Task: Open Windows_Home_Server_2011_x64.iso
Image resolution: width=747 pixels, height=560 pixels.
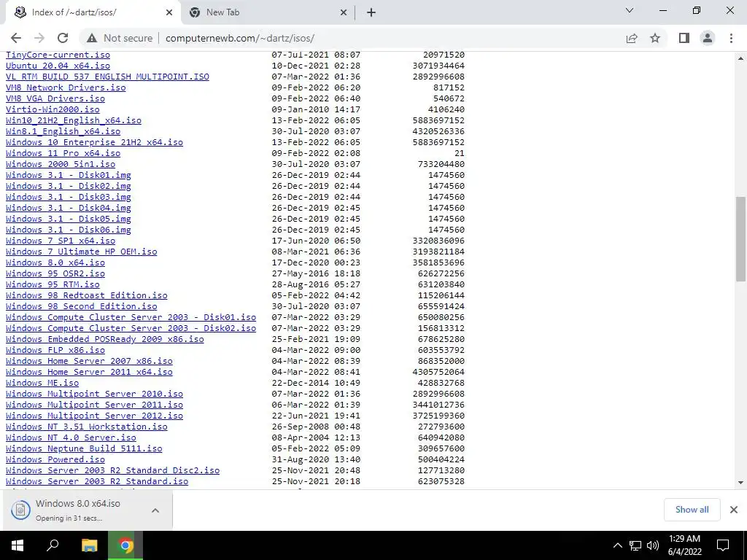Action: [x=89, y=373]
